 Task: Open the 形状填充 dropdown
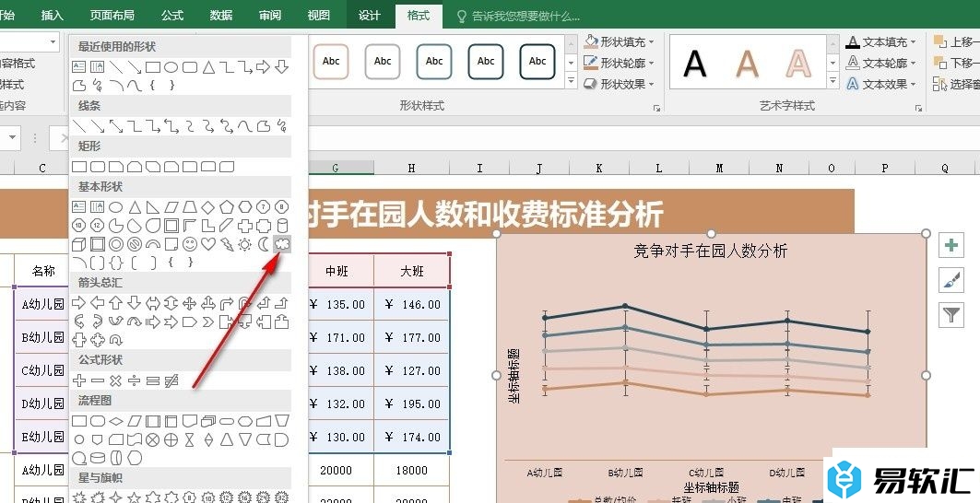tap(620, 41)
